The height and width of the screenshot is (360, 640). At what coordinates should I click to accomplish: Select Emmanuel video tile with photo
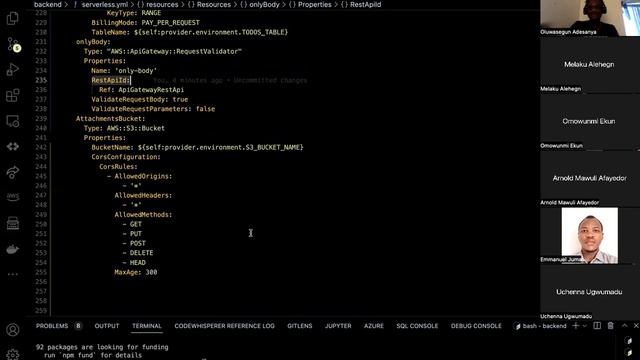[590, 236]
